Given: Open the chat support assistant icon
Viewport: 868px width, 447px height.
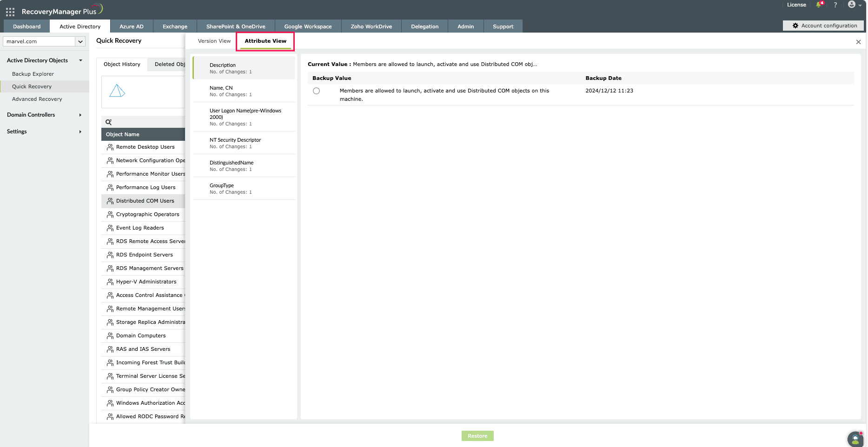Looking at the screenshot, I should (x=855, y=439).
